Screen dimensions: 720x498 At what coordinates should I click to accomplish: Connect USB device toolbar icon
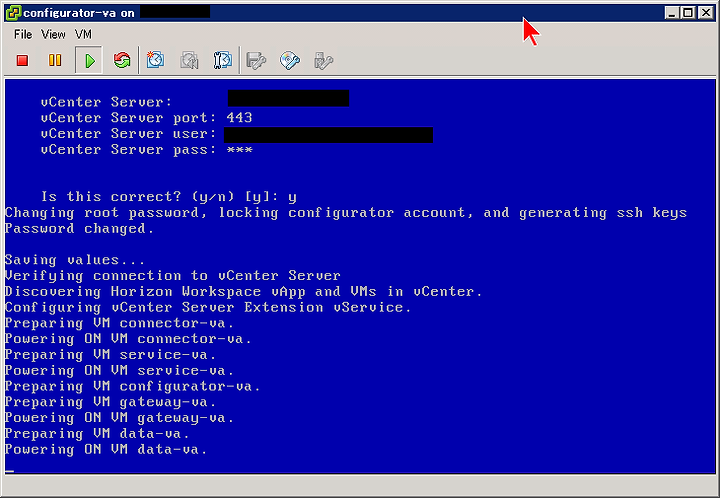[323, 60]
